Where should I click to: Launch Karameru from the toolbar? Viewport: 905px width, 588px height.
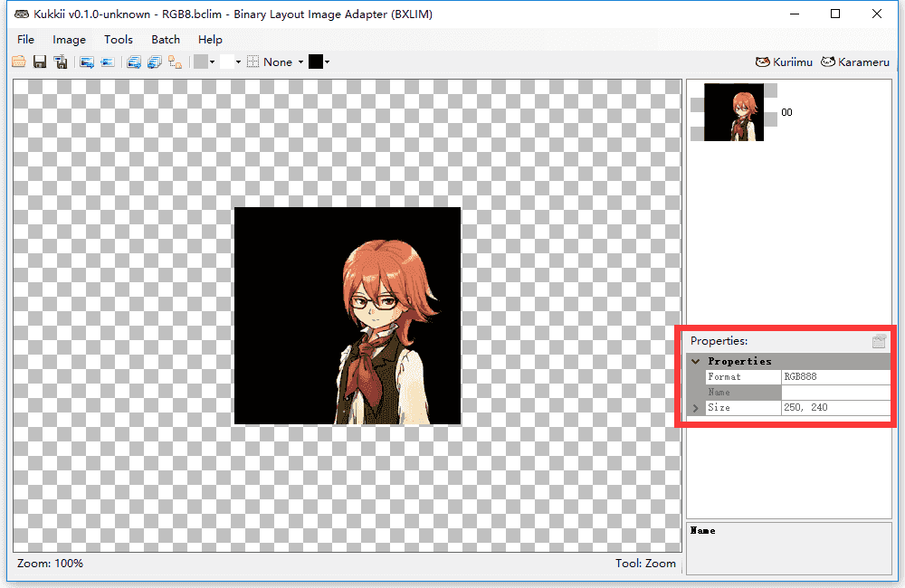(x=855, y=62)
